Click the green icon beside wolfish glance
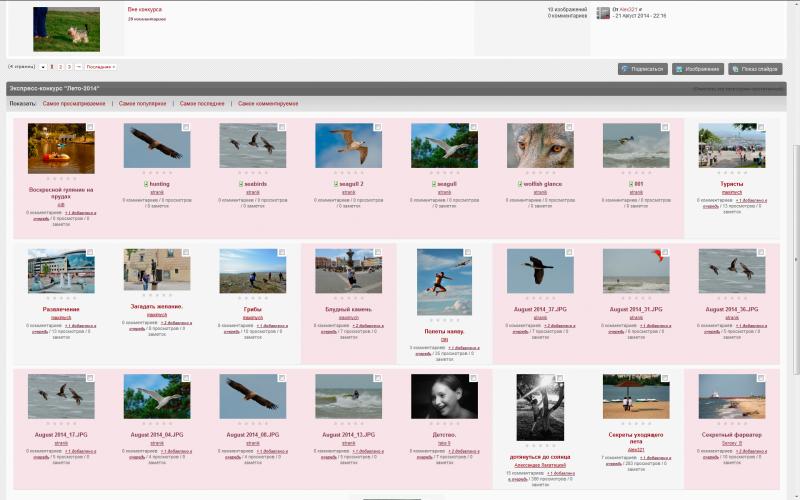 point(520,184)
